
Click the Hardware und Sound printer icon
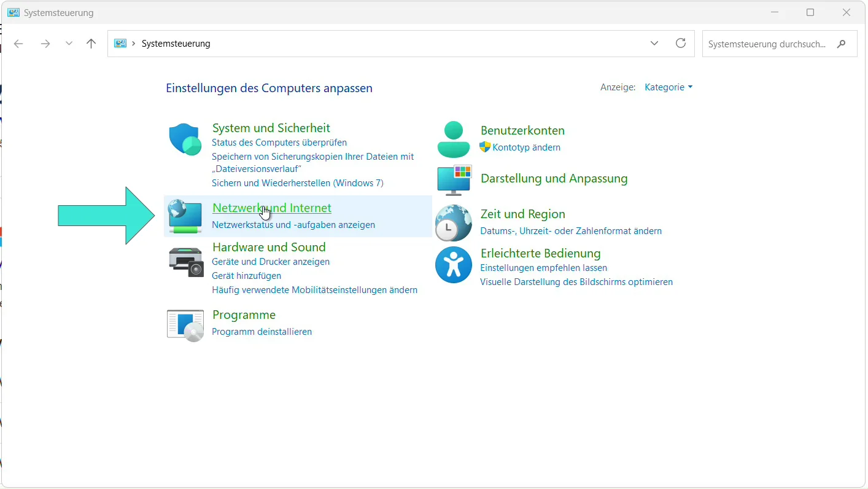point(186,262)
